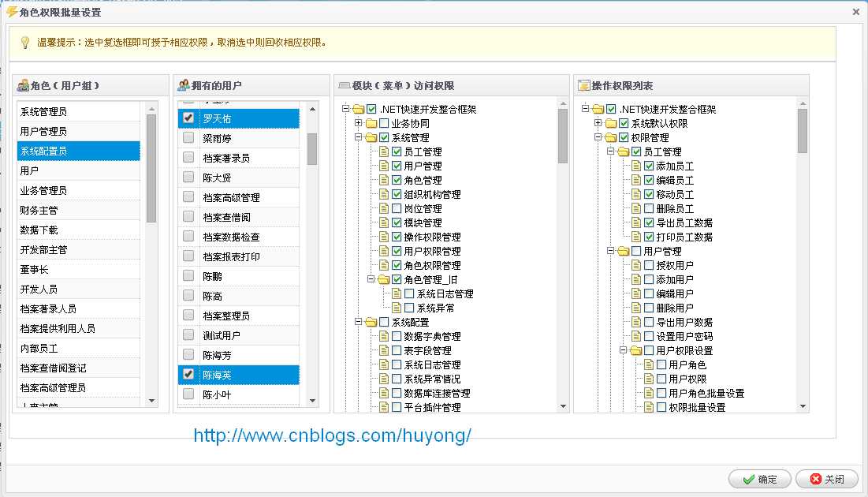Uncheck 添加员工 operation permission

649,166
